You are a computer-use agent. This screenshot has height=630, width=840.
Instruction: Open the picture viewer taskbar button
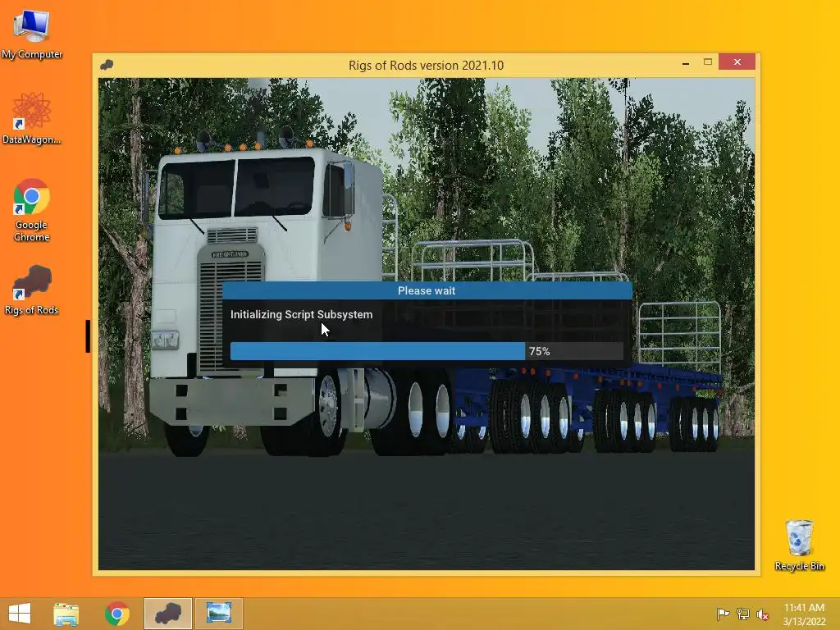coord(218,614)
